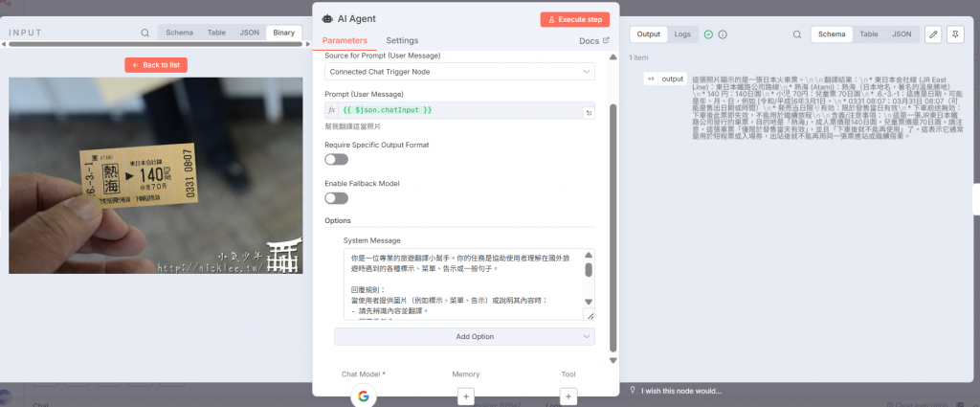This screenshot has width=980, height=407.
Task: Click the Prompt expression input field
Action: pyautogui.click(x=460, y=110)
